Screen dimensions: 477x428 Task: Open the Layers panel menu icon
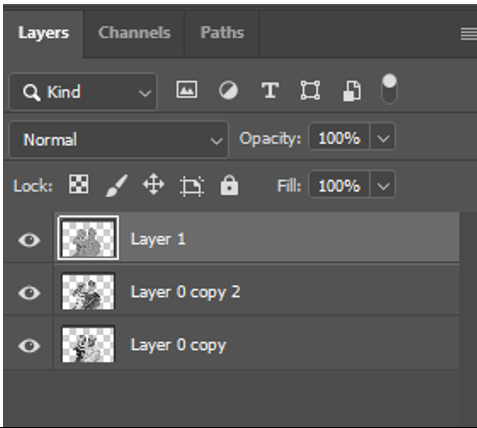click(x=469, y=34)
